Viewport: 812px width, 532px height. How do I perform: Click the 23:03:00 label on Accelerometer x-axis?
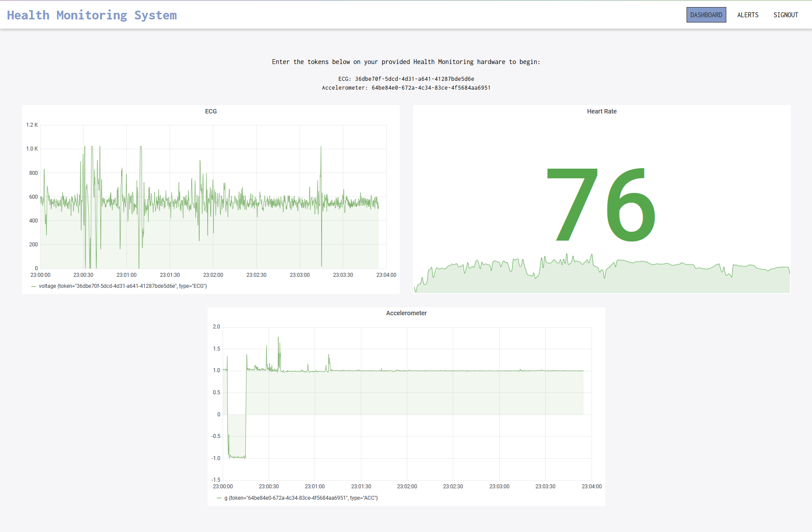[x=499, y=487]
